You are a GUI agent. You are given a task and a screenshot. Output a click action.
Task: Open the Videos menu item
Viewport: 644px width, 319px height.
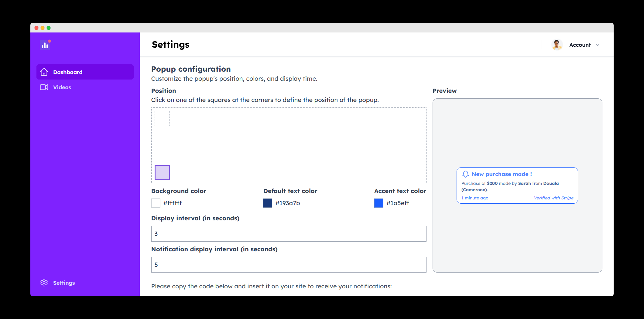coord(85,87)
